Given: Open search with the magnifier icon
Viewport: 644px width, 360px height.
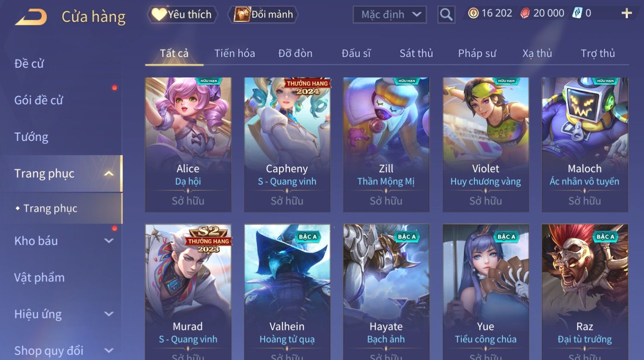Looking at the screenshot, I should 446,15.
